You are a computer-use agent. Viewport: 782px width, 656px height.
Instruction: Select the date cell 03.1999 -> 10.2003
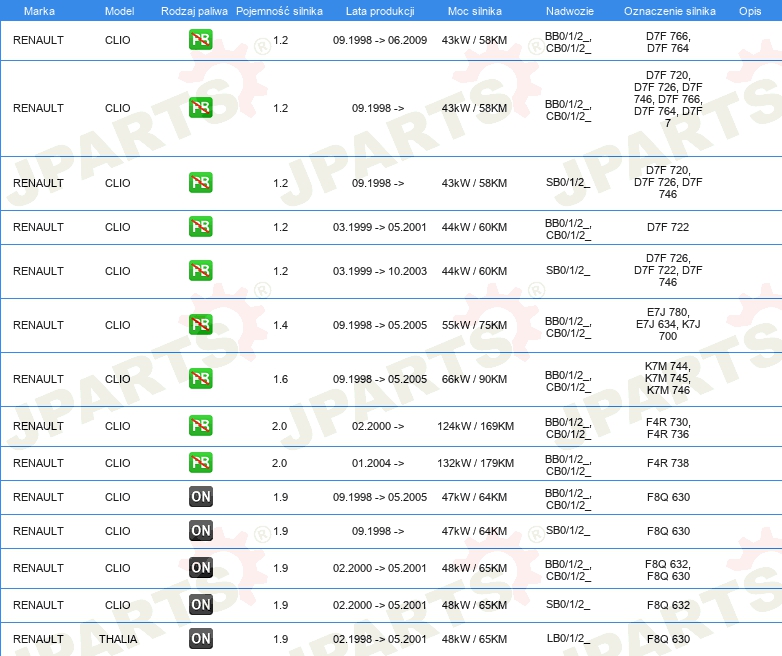coord(380,271)
